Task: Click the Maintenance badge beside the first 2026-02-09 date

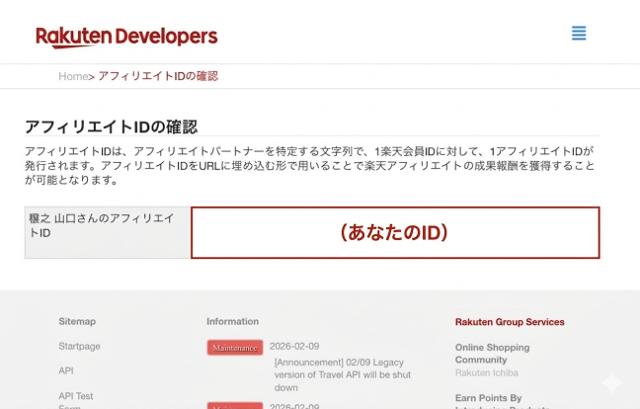Action: [235, 348]
